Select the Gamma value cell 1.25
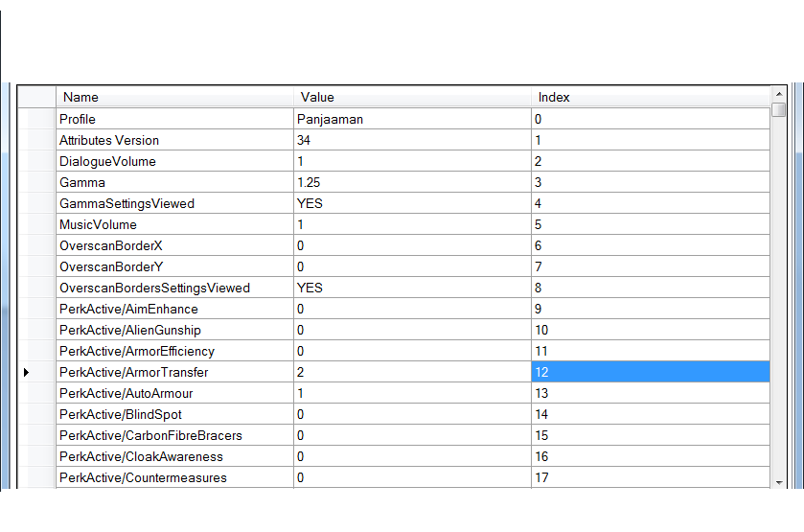Viewport: 804px width, 532px height. (x=412, y=182)
